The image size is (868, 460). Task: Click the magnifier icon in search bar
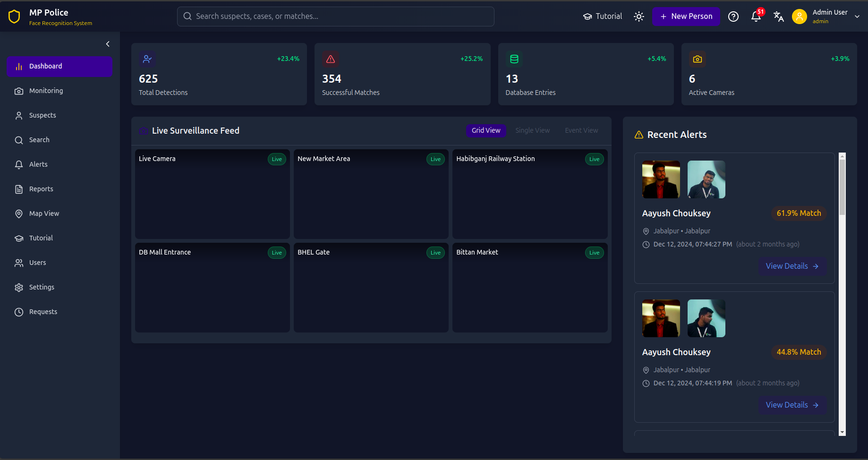tap(187, 17)
